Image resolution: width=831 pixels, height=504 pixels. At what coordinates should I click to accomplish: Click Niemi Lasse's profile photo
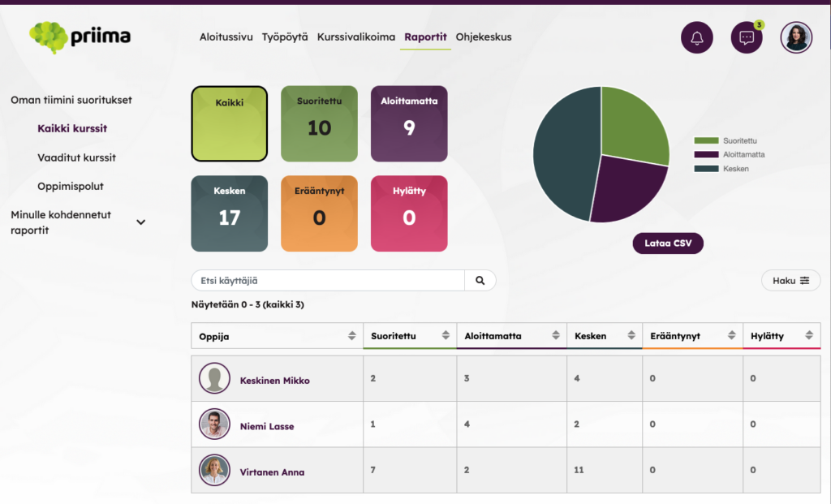click(x=214, y=424)
